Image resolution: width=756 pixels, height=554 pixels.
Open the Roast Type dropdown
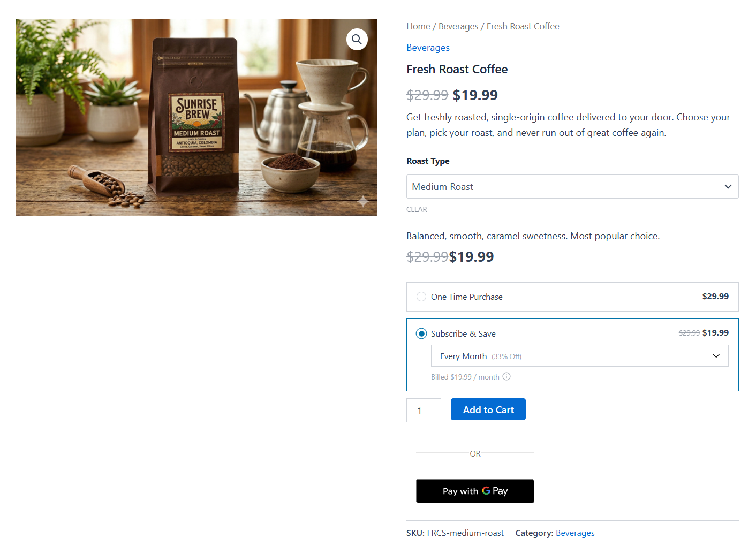point(572,186)
